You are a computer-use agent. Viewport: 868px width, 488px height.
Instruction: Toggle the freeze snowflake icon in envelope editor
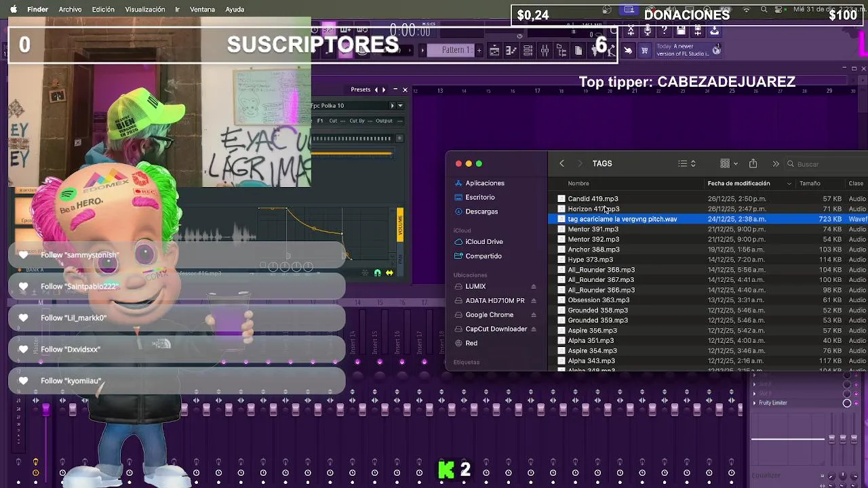click(x=366, y=273)
